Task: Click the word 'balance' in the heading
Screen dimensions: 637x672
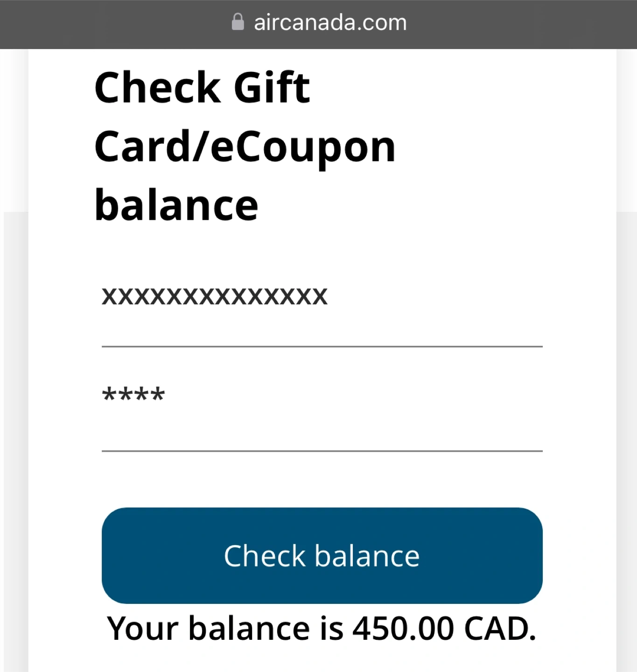Action: coord(176,205)
